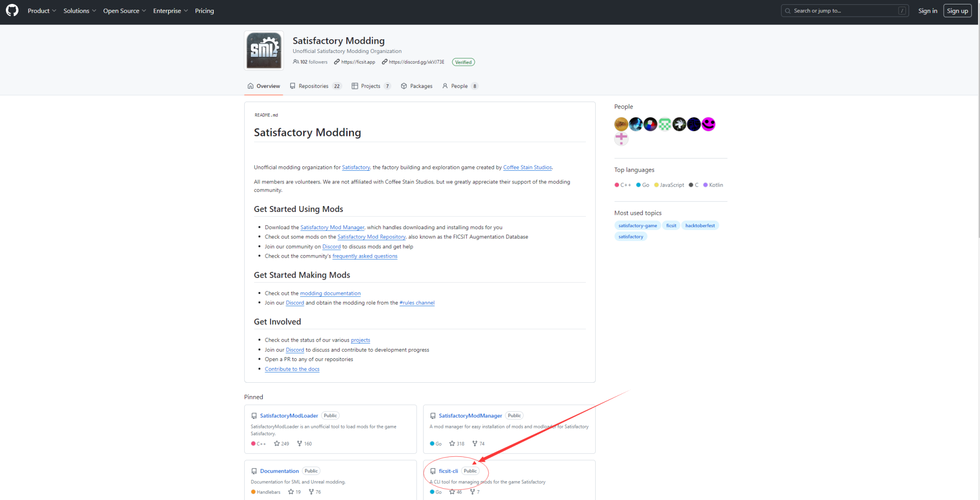Select the hacktoberfest topic tag
The height and width of the screenshot is (500, 980).
[x=700, y=226]
